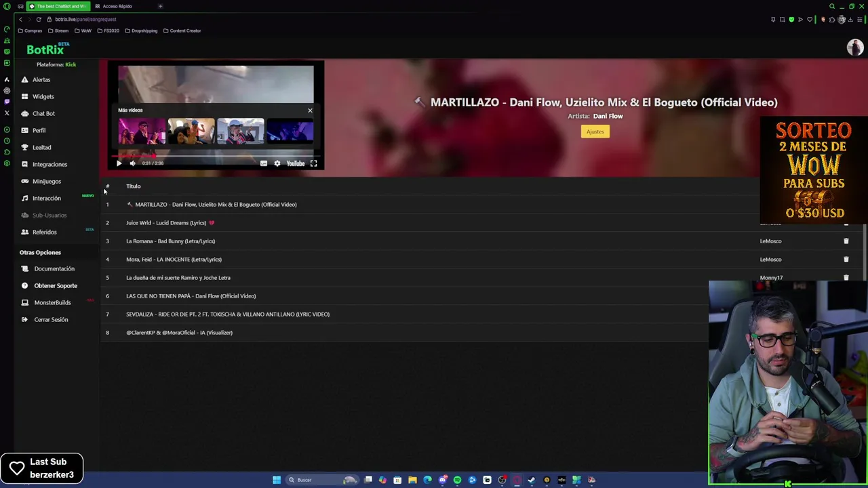Close the Más vídeos overlay

(x=310, y=110)
